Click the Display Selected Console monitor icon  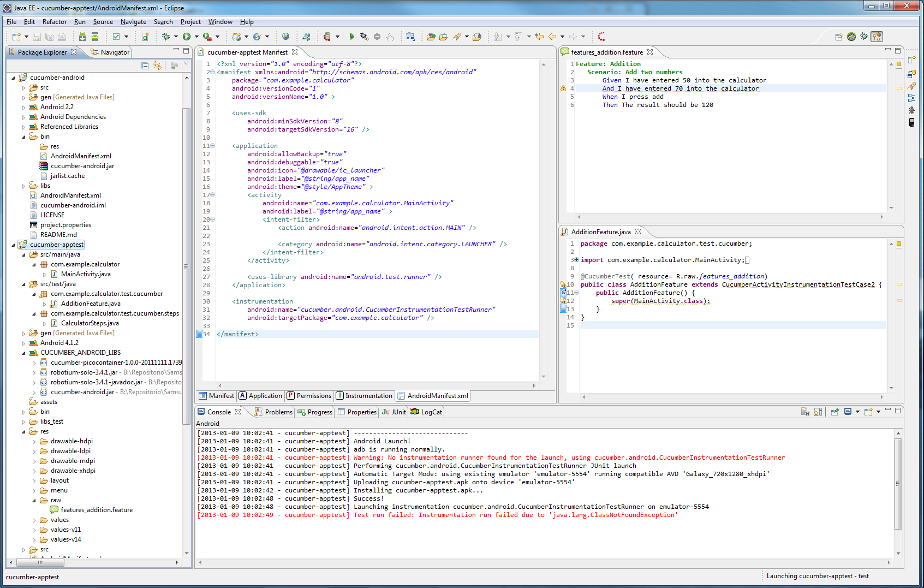(x=848, y=412)
